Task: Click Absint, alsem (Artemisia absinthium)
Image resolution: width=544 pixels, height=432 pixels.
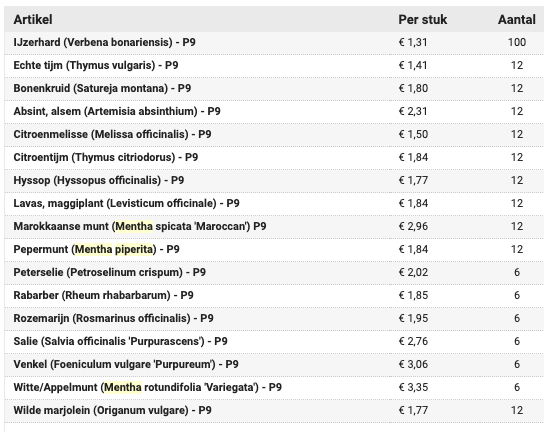Action: [117, 111]
